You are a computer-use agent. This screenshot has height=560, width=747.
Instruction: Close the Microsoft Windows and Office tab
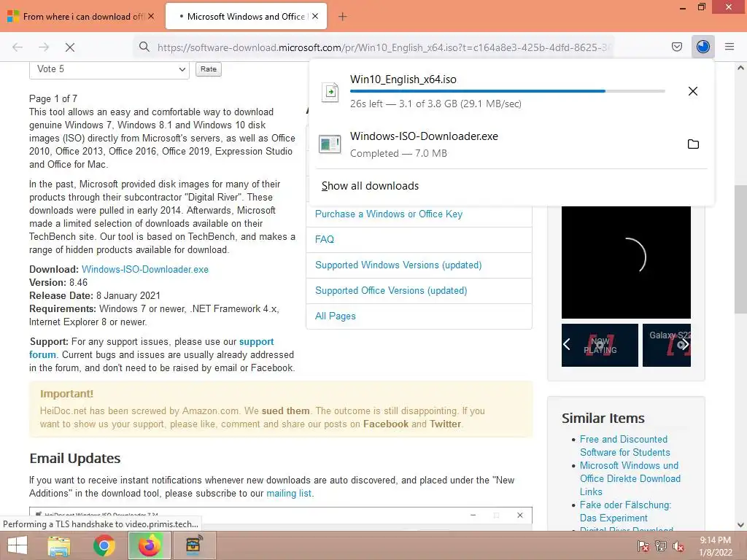pyautogui.click(x=315, y=16)
